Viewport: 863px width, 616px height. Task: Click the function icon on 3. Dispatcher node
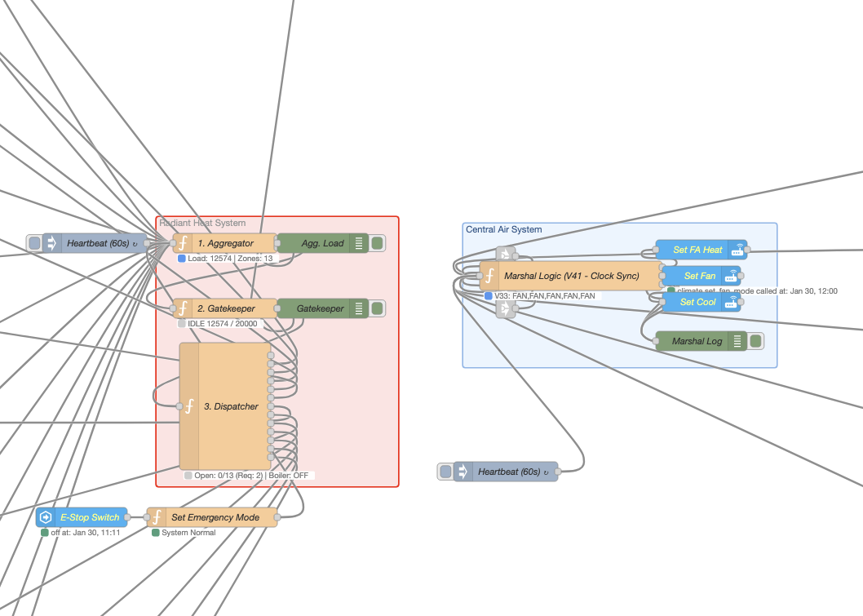point(189,405)
